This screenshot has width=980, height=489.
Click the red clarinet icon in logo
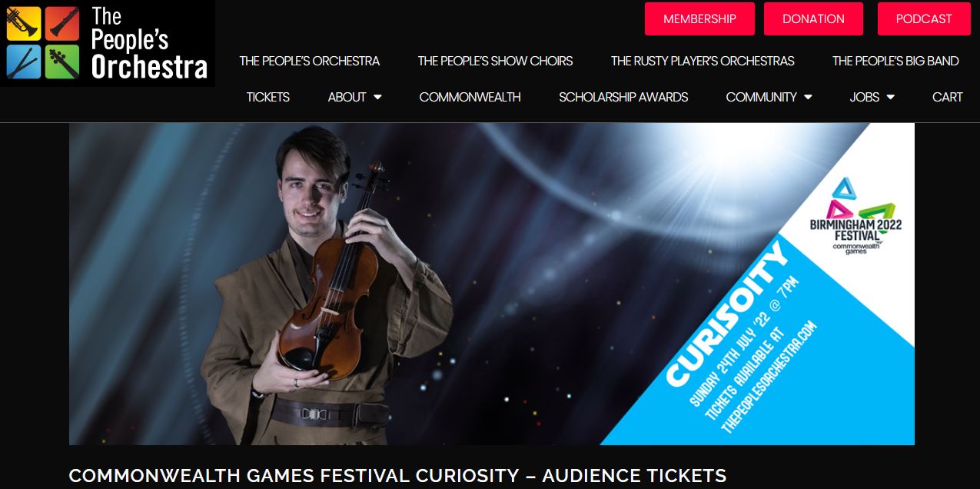coord(62,24)
